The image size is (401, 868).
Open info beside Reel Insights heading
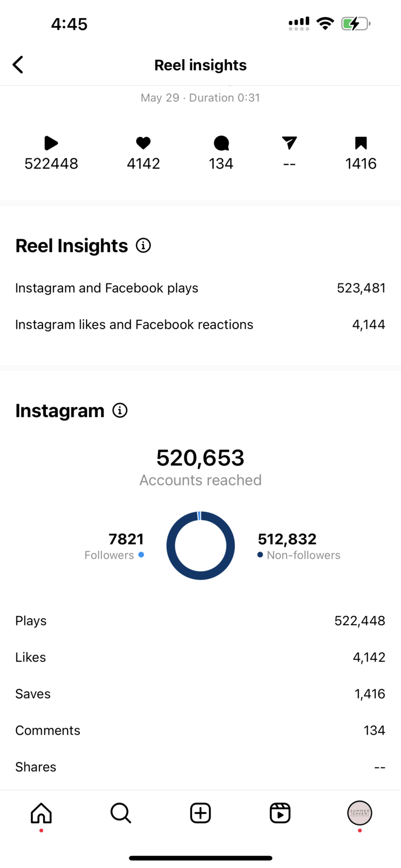(143, 246)
